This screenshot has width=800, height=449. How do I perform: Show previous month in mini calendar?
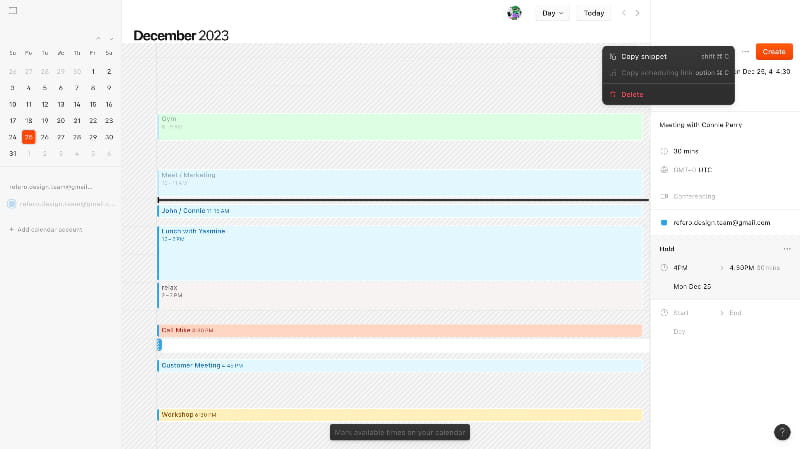point(98,38)
